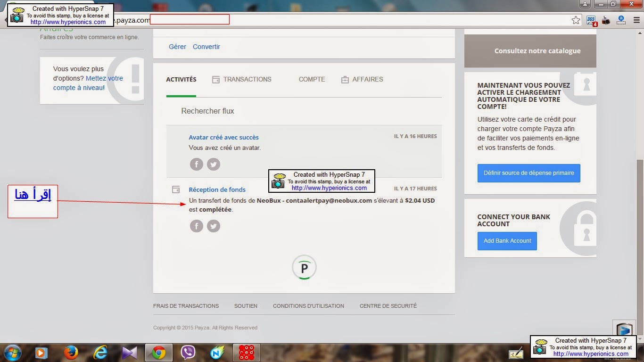Viewport: 644px width, 362px height.
Task: Click the Add Bank Account button
Action: [507, 241]
